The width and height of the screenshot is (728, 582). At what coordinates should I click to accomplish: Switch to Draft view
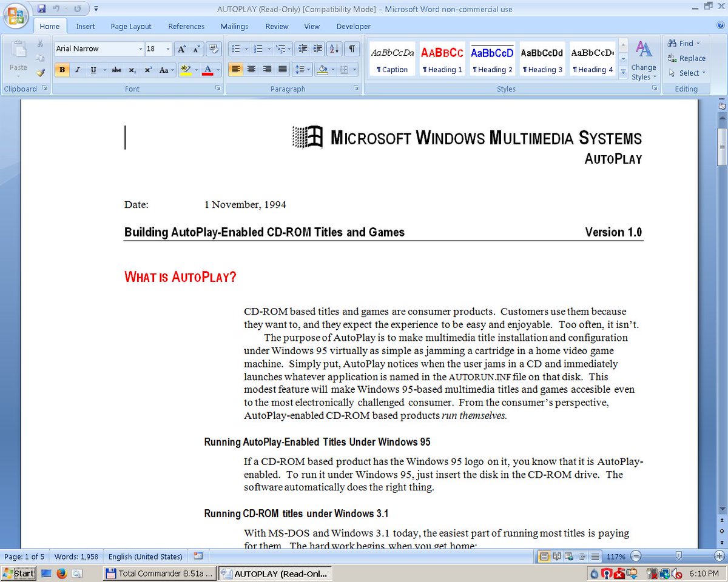pyautogui.click(x=595, y=556)
